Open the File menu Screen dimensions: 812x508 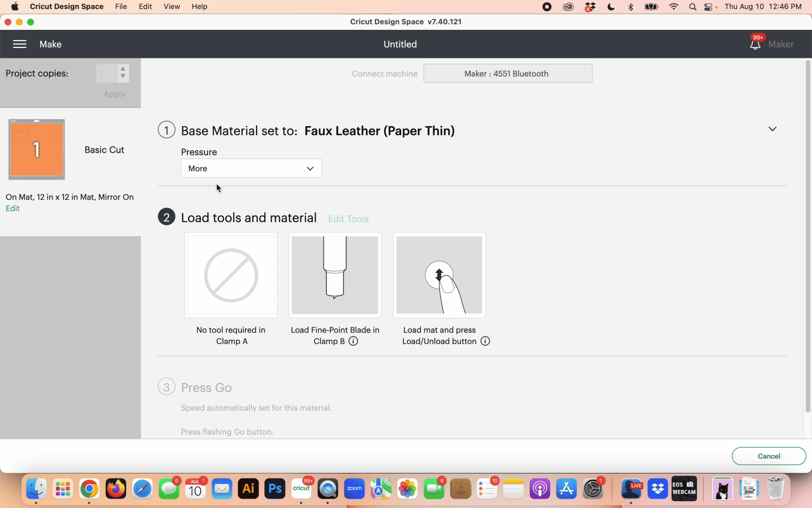[x=121, y=7]
